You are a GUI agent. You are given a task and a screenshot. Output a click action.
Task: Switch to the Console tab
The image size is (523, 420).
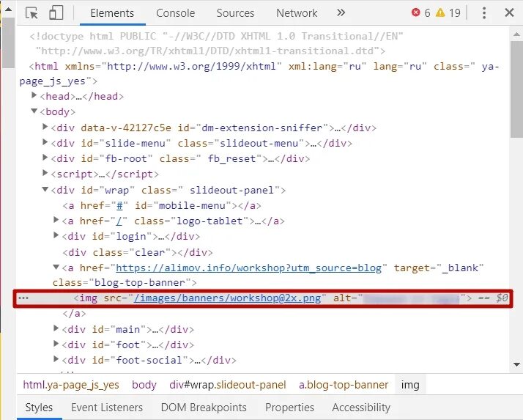tap(176, 13)
